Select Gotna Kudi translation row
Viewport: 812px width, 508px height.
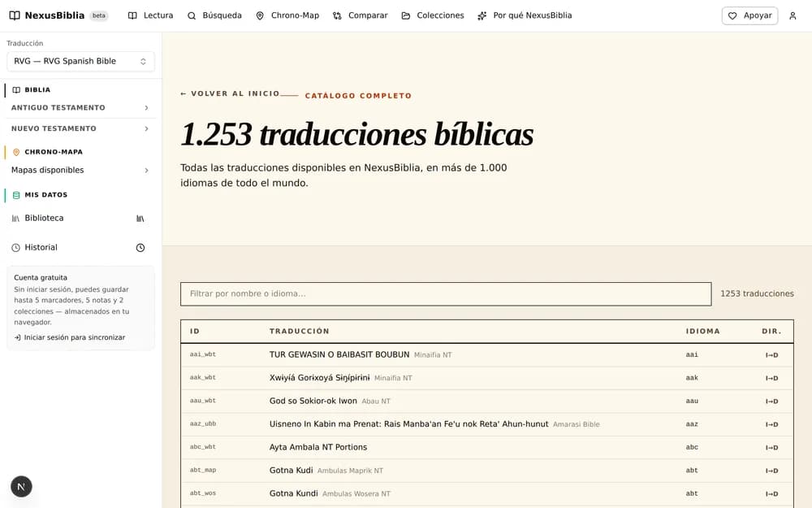(x=486, y=471)
